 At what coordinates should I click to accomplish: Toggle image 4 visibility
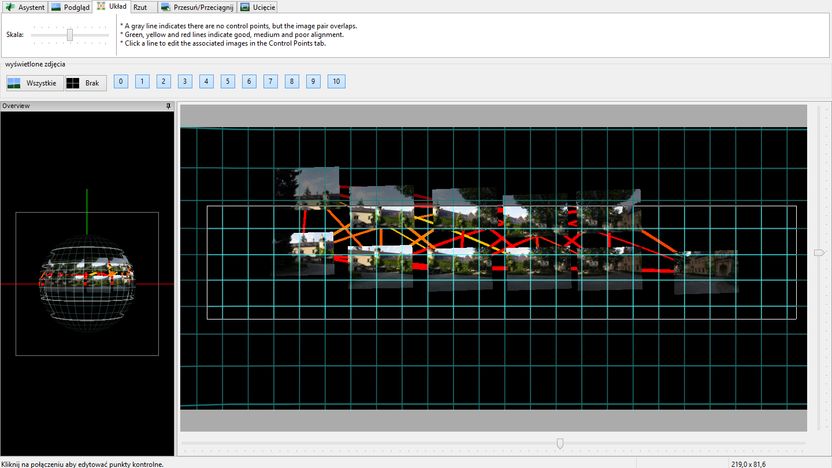[206, 81]
